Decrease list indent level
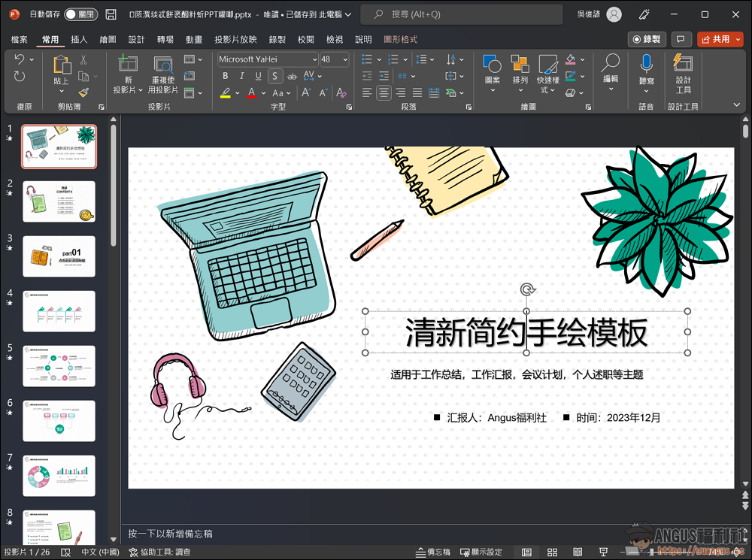 [x=367, y=76]
